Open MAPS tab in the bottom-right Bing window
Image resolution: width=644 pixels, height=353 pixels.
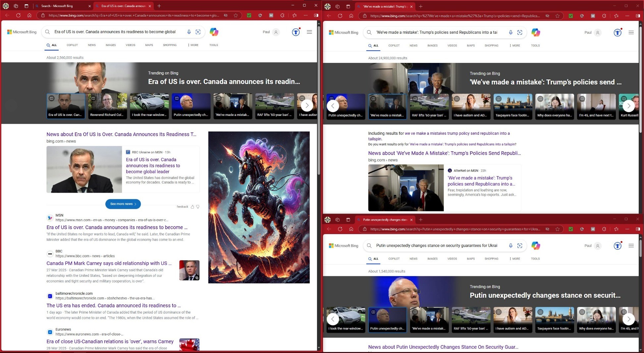(x=471, y=259)
